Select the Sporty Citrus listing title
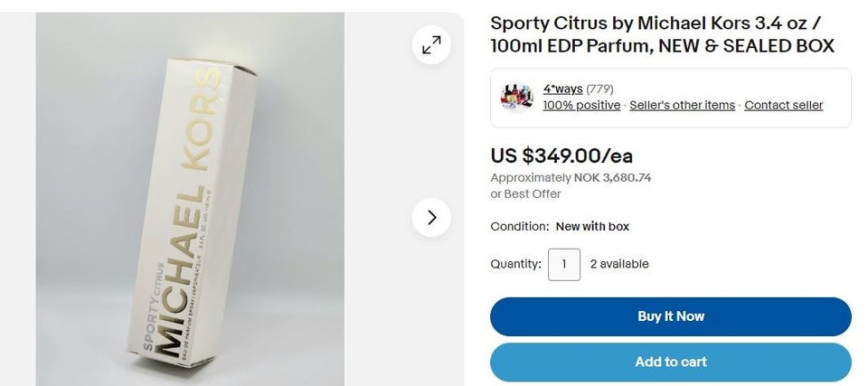 pyautogui.click(x=662, y=34)
